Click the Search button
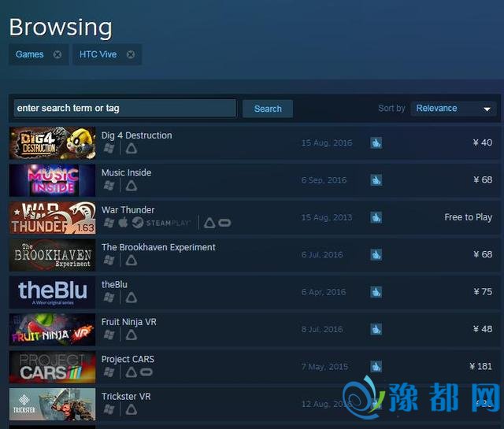The height and width of the screenshot is (429, 504). (268, 109)
